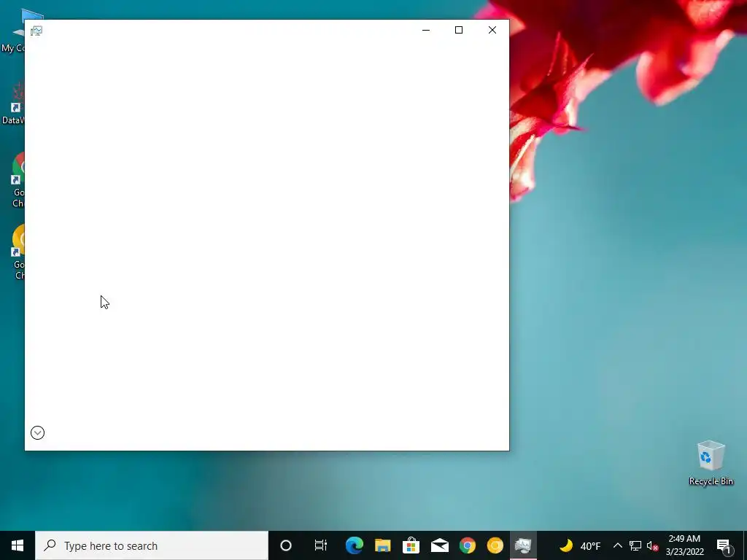
Task: Open the Windows Start menu
Action: click(18, 545)
